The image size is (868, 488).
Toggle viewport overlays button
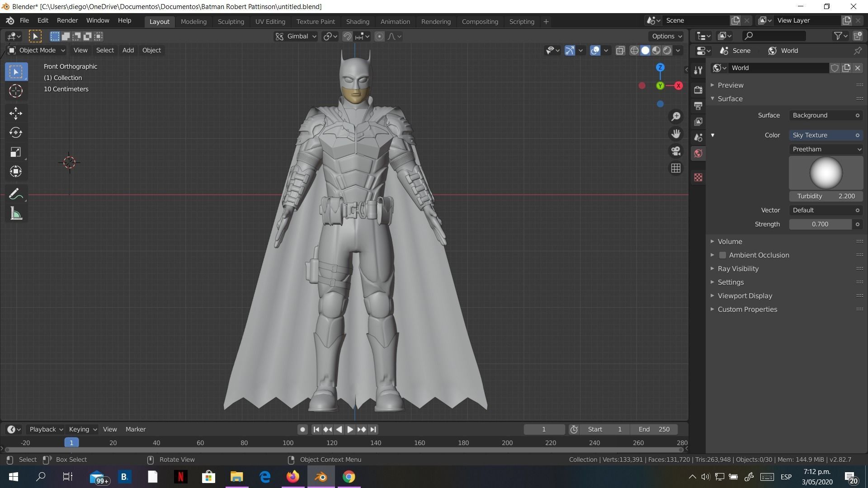pos(595,51)
